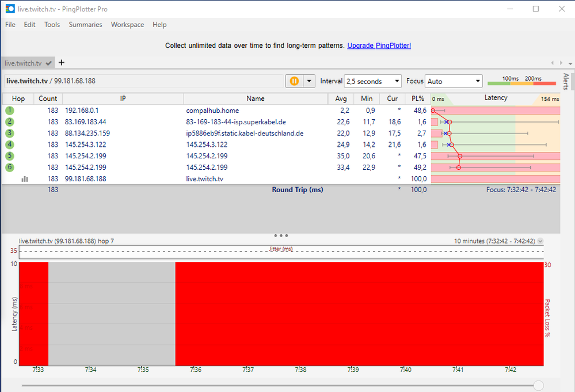
Task: Select the live.twitch.tv tab
Action: click(x=28, y=63)
